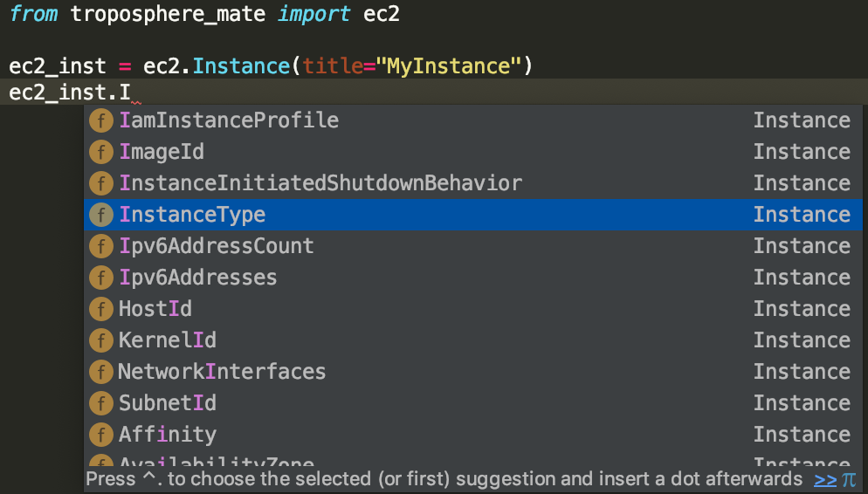Click the field icon next to Affinity
Screen dimensions: 868x494
[101, 435]
